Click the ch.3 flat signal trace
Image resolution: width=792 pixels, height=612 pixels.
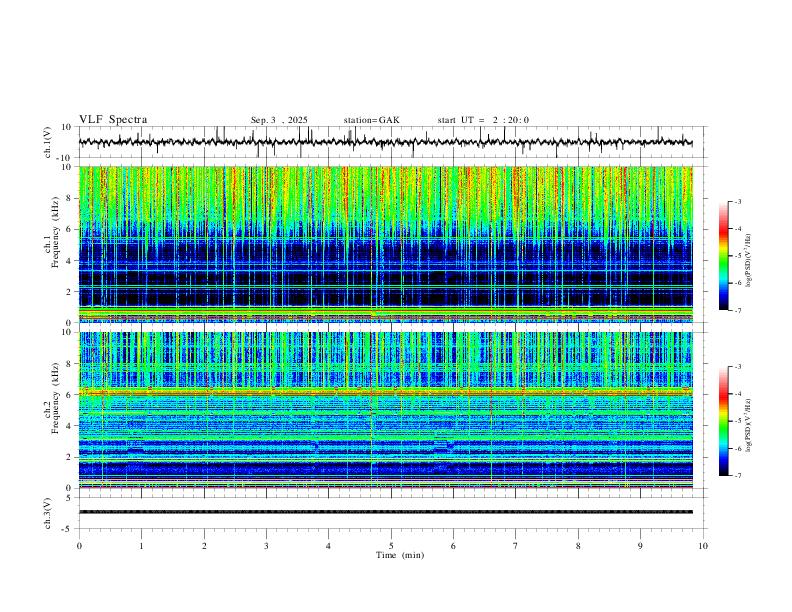pyautogui.click(x=385, y=512)
